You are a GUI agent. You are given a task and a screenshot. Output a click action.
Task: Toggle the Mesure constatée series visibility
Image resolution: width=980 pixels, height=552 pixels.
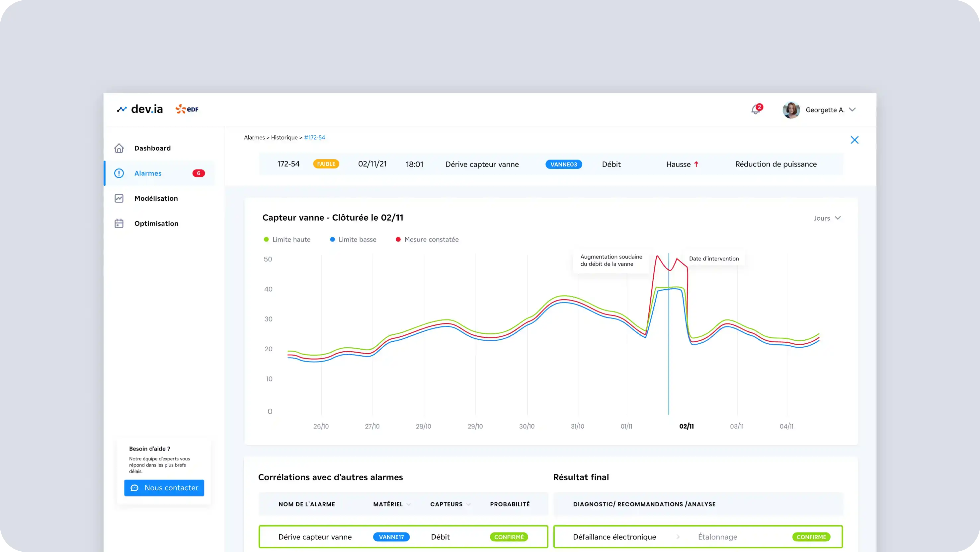tap(431, 240)
